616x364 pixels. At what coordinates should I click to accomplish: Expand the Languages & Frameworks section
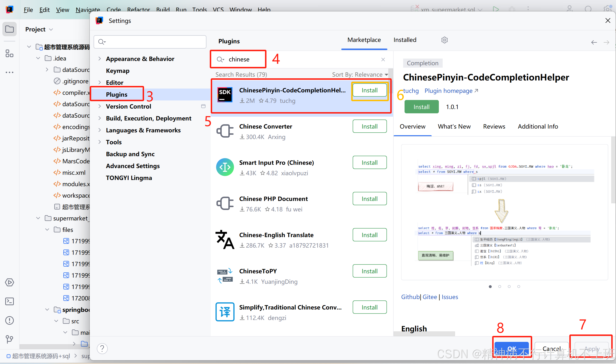tap(100, 130)
